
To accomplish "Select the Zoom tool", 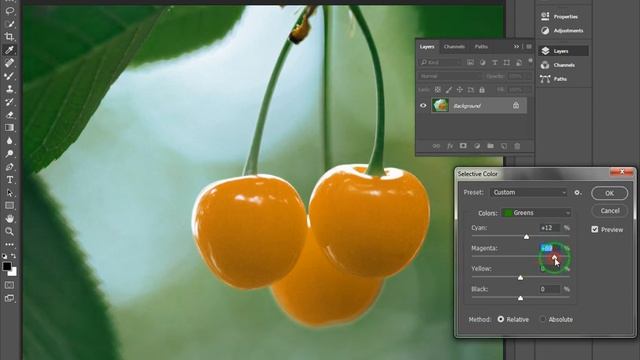I will click(x=9, y=231).
